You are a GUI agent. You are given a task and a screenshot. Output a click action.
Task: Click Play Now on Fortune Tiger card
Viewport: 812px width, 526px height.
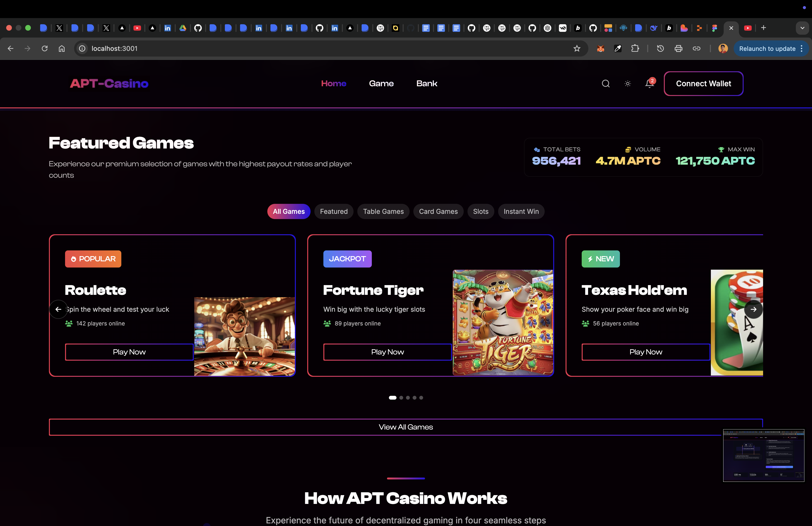coord(387,352)
